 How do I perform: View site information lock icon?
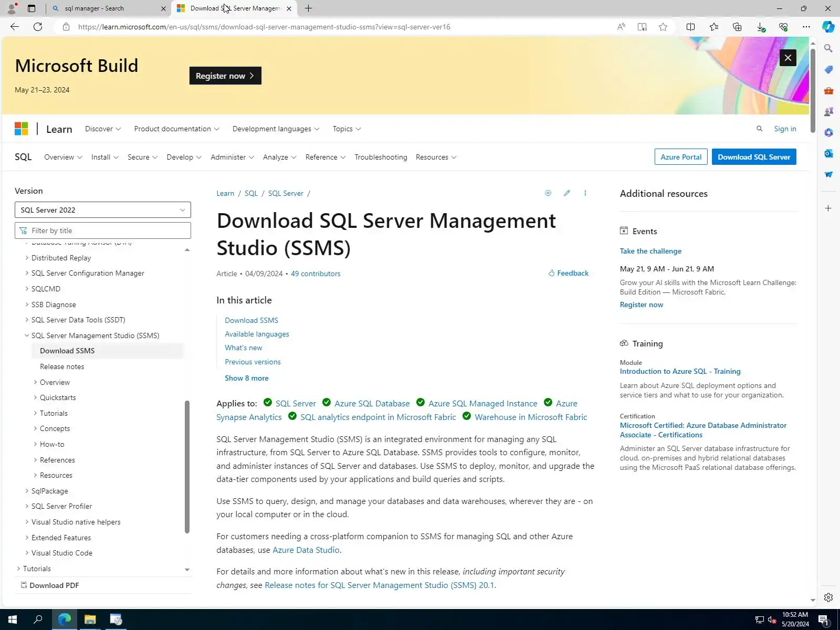tap(66, 27)
